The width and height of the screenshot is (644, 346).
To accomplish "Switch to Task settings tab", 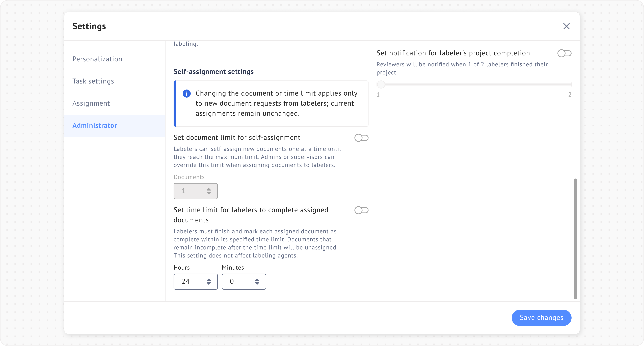I will point(93,81).
